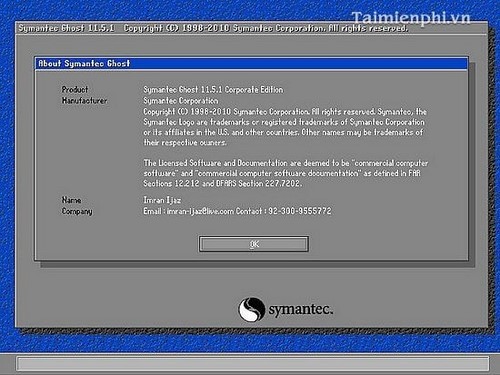This screenshot has width=500, height=375.
Task: Click the 'Imran Ijaz' name value
Action: coord(162,200)
